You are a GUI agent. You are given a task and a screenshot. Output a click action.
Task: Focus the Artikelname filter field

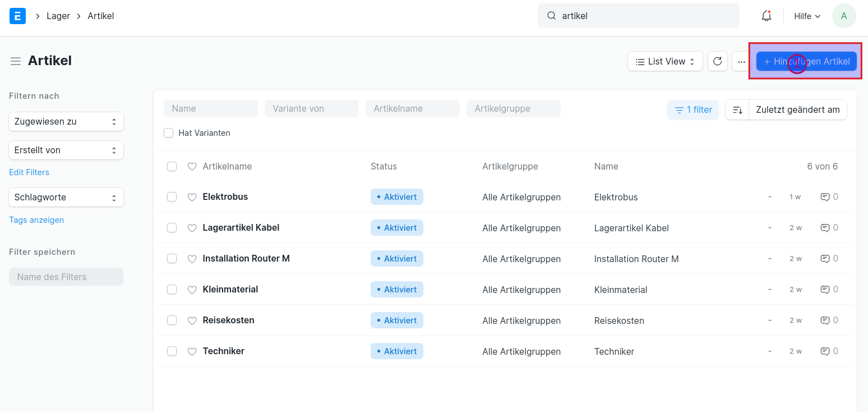coord(413,109)
